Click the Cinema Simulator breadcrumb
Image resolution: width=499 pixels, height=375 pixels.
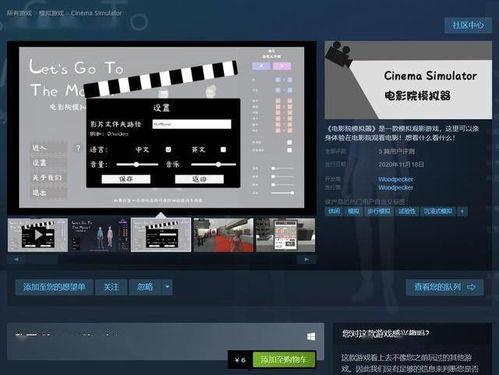(96, 13)
